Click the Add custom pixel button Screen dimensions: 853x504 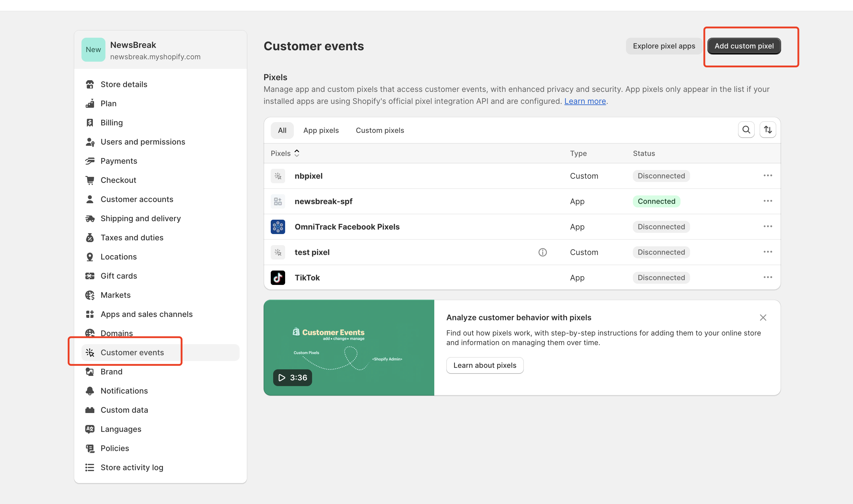(744, 46)
